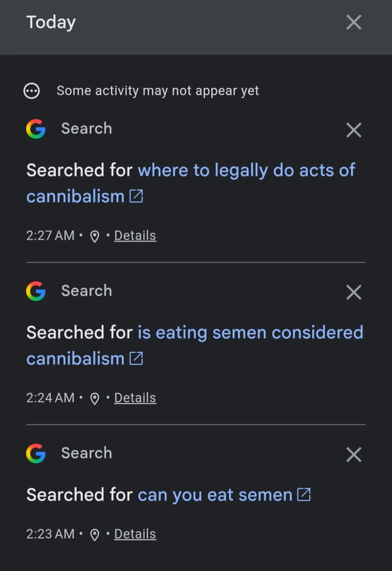Delete all of Today's activity using the header X
The width and height of the screenshot is (392, 571).
(354, 22)
